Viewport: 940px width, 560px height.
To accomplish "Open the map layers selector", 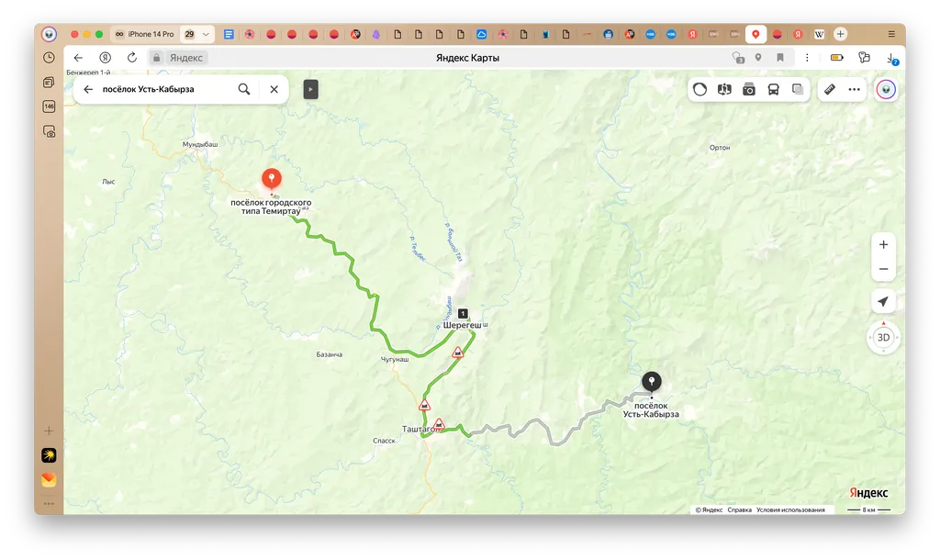I will tap(798, 89).
